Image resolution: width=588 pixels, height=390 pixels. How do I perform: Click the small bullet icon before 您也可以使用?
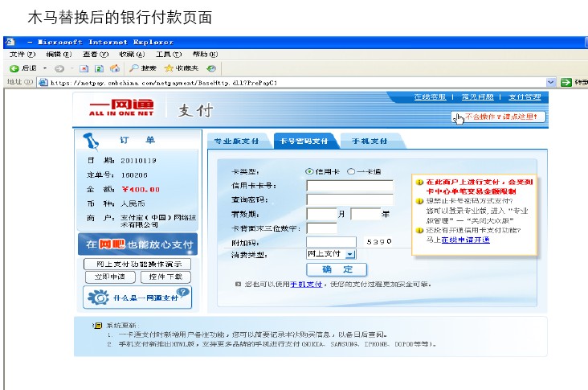click(x=238, y=284)
